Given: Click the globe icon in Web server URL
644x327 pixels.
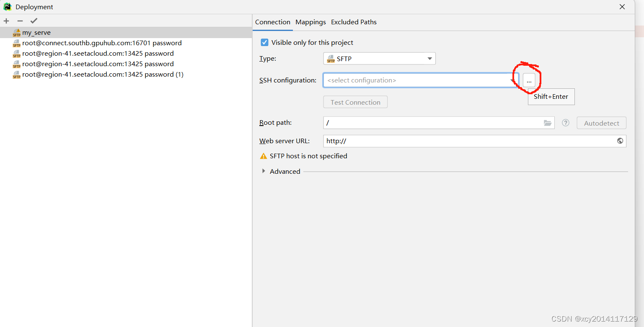Looking at the screenshot, I should coord(620,141).
